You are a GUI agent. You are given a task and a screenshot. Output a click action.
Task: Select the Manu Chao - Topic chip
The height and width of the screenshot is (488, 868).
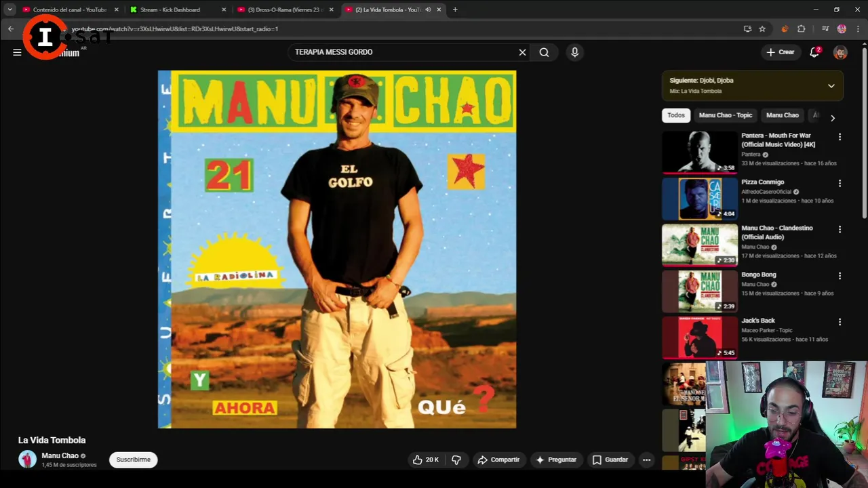coord(726,115)
